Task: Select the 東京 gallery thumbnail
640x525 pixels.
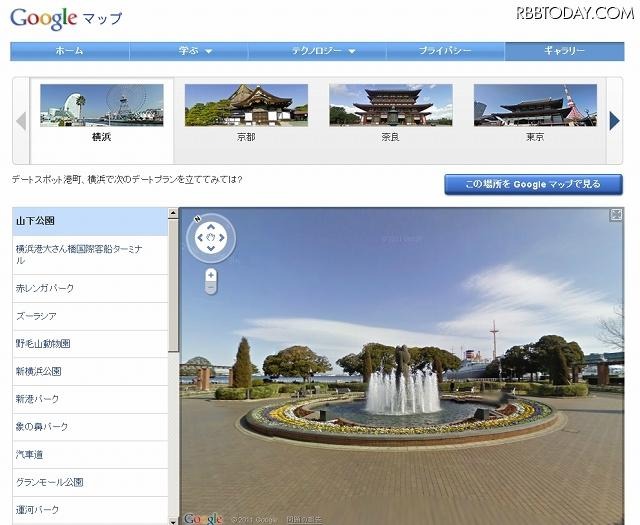Action: pos(535,105)
